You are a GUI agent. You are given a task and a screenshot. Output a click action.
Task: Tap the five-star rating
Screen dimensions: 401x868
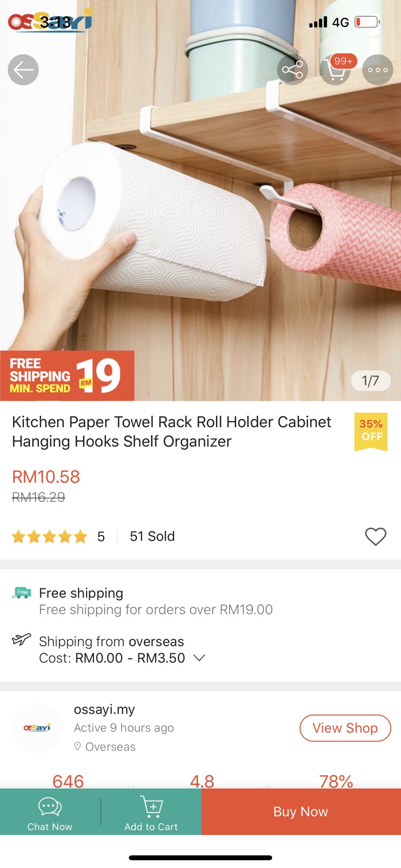[x=50, y=537]
